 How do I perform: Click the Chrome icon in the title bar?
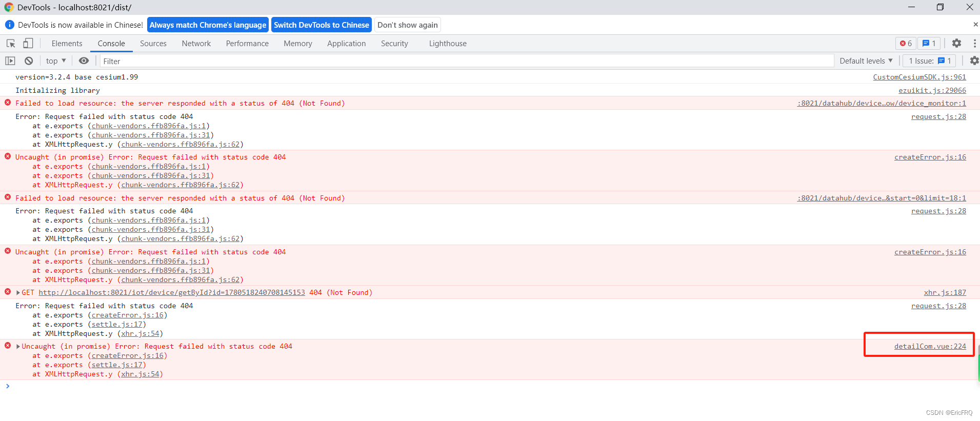9,7
